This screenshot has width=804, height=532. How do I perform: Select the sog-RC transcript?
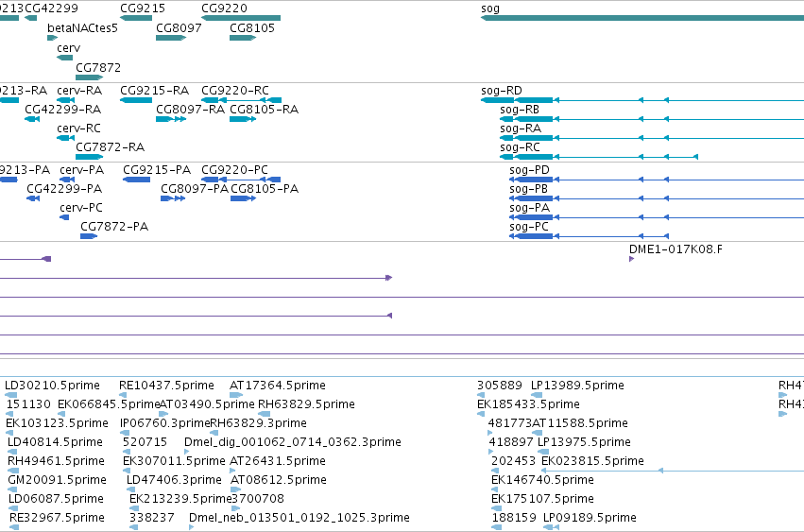599,157
